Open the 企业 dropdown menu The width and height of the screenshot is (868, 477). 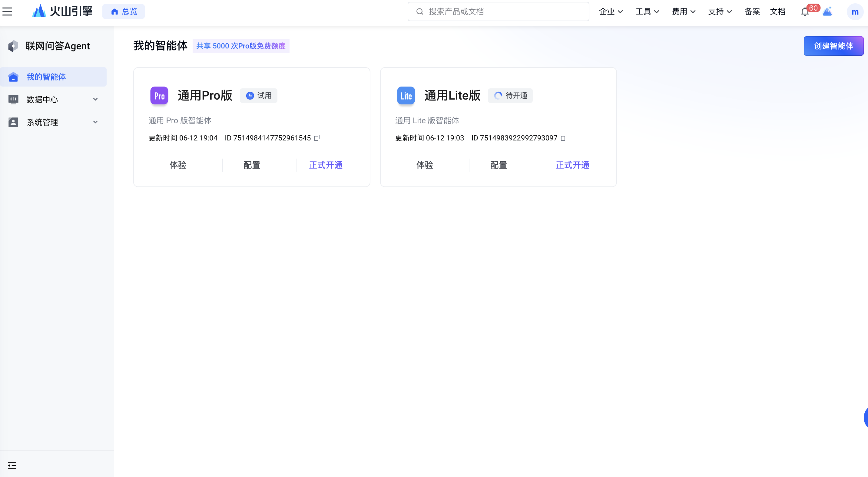click(x=611, y=12)
